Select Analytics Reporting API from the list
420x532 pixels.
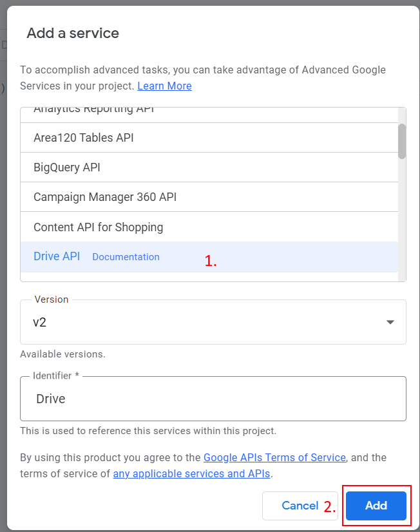tap(93, 111)
